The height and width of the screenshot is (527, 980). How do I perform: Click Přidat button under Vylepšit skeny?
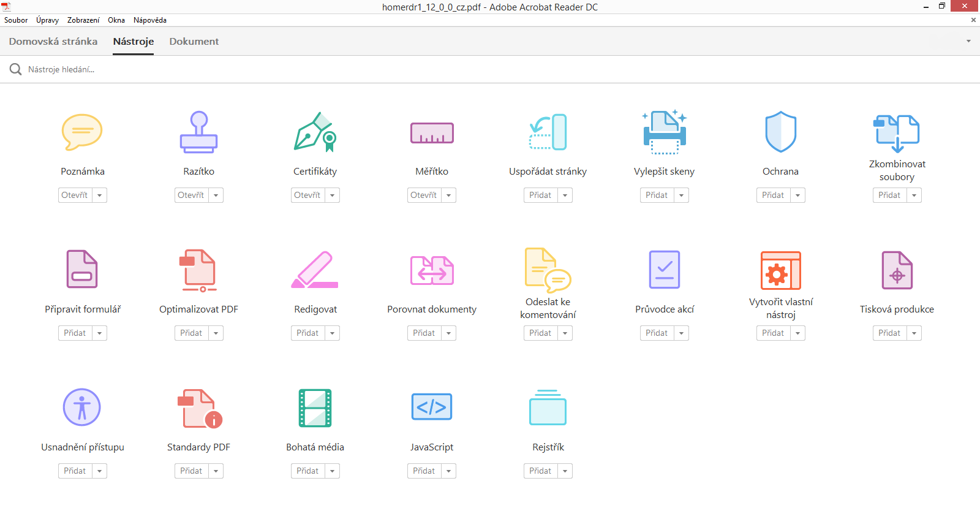click(657, 195)
